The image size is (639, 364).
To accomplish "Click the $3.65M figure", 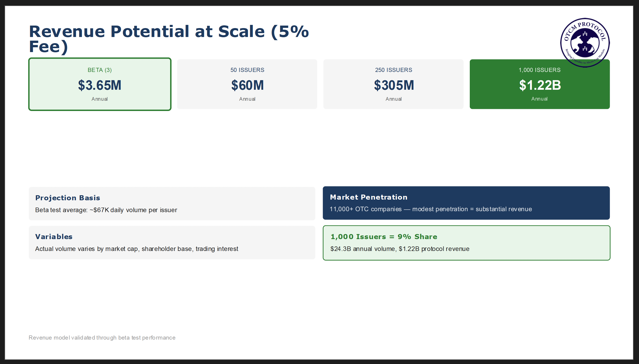I will point(100,85).
